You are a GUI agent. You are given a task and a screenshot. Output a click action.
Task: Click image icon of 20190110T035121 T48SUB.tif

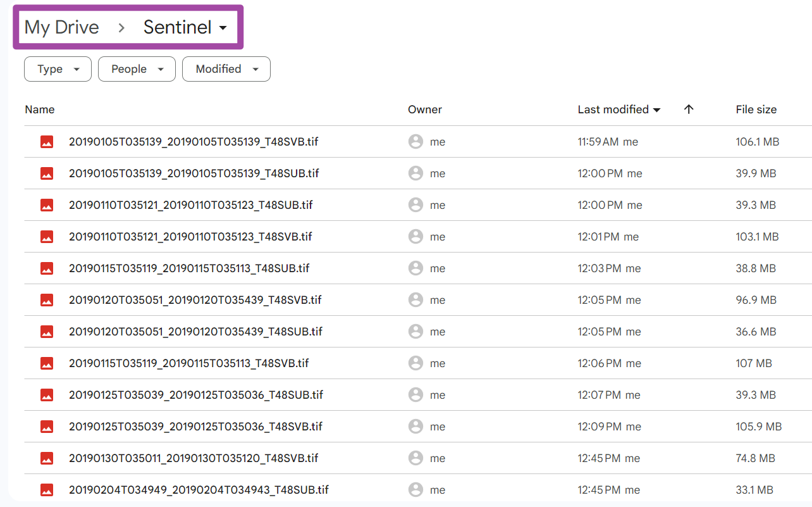point(47,205)
